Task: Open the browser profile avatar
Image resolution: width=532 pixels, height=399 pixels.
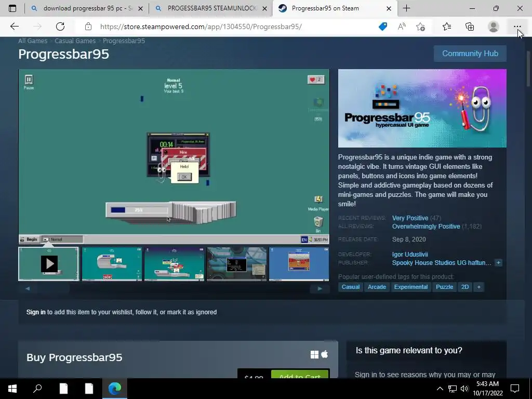Action: point(494,26)
